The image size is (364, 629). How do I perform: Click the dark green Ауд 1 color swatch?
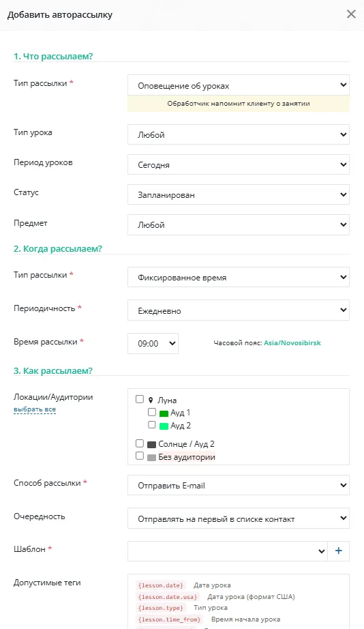164,413
